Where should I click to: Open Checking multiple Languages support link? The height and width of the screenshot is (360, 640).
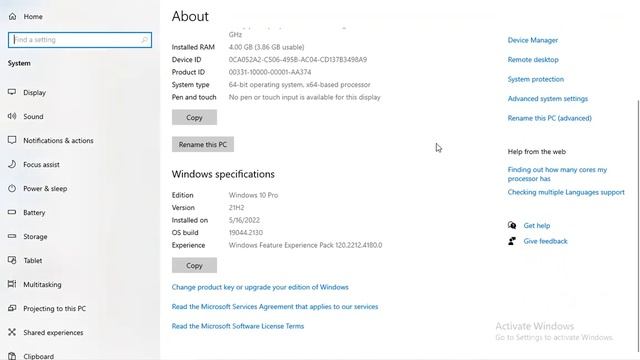click(566, 192)
